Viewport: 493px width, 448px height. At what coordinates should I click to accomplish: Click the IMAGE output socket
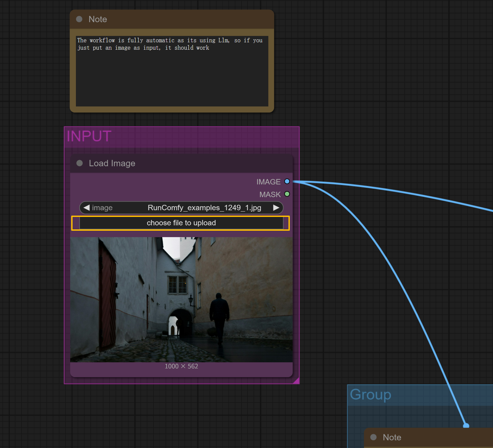point(287,181)
